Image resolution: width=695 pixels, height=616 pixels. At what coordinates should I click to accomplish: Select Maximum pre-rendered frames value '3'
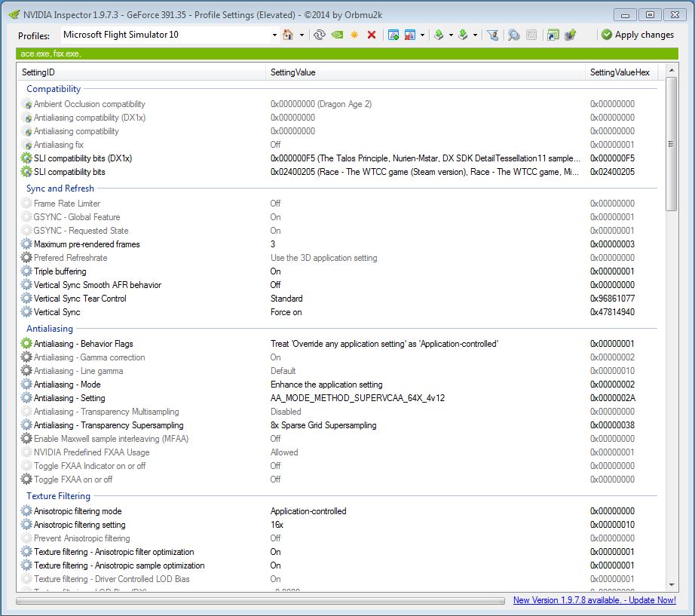(x=273, y=244)
